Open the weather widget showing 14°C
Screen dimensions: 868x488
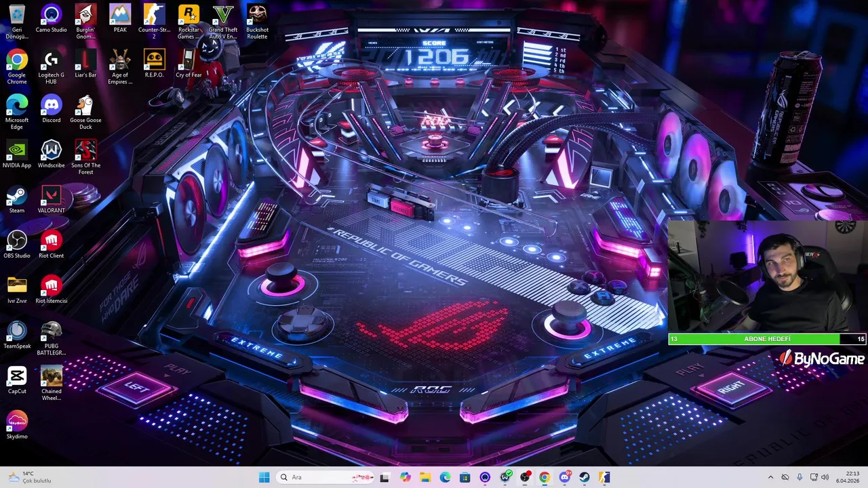point(30,477)
